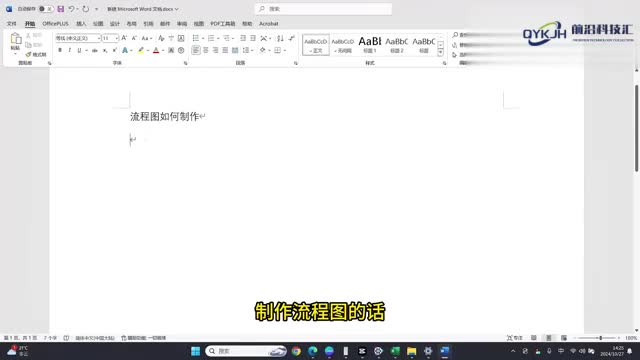Open the font dialog launcher
Viewport: 640px width, 360px height.
click(185, 63)
